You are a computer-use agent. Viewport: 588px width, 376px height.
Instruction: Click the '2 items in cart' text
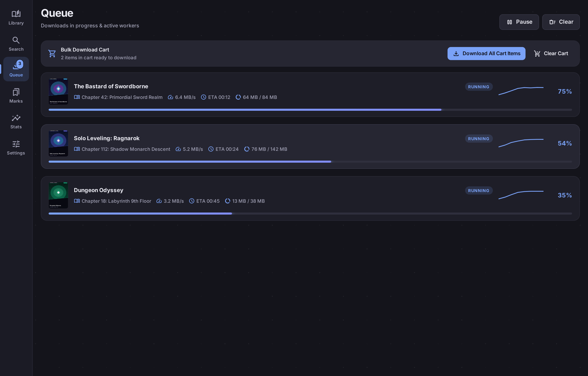99,58
